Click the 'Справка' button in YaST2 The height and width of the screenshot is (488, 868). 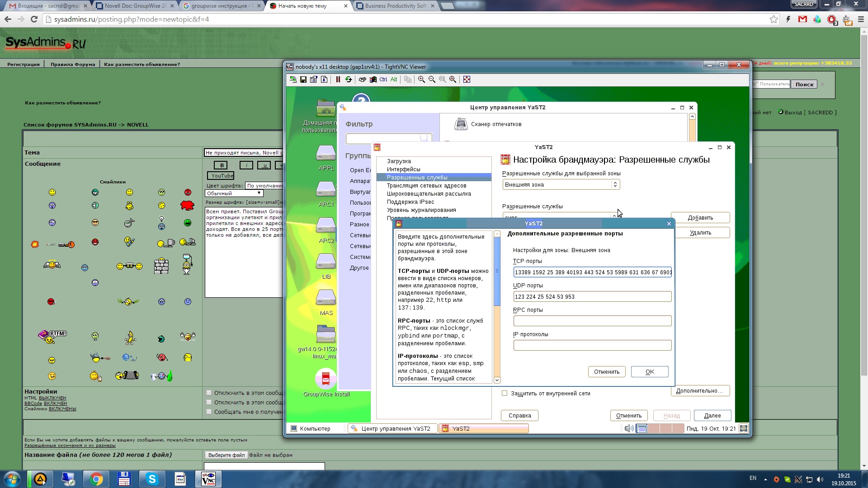click(x=519, y=416)
